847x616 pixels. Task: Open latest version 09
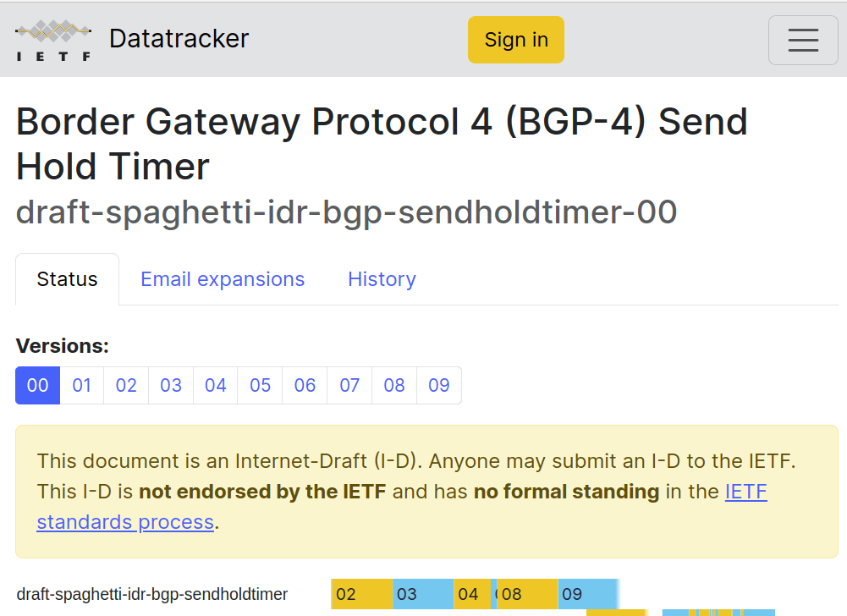point(439,386)
